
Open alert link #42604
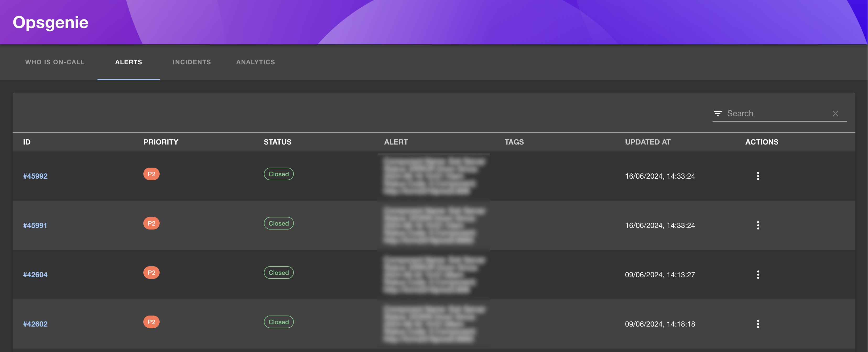coord(35,274)
